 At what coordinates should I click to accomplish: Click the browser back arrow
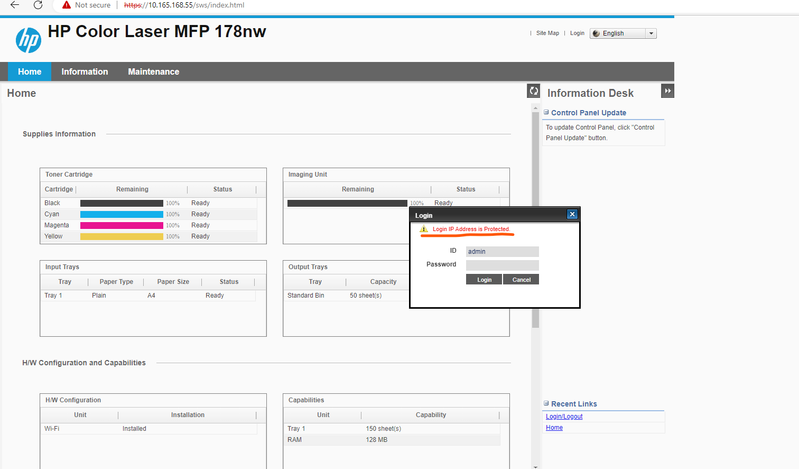point(15,5)
